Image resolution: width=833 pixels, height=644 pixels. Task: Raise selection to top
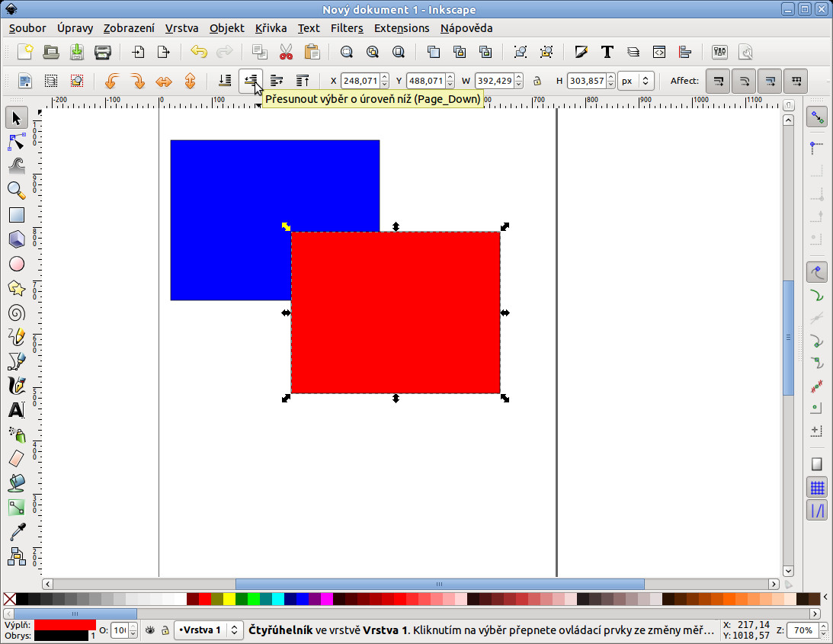tap(303, 81)
